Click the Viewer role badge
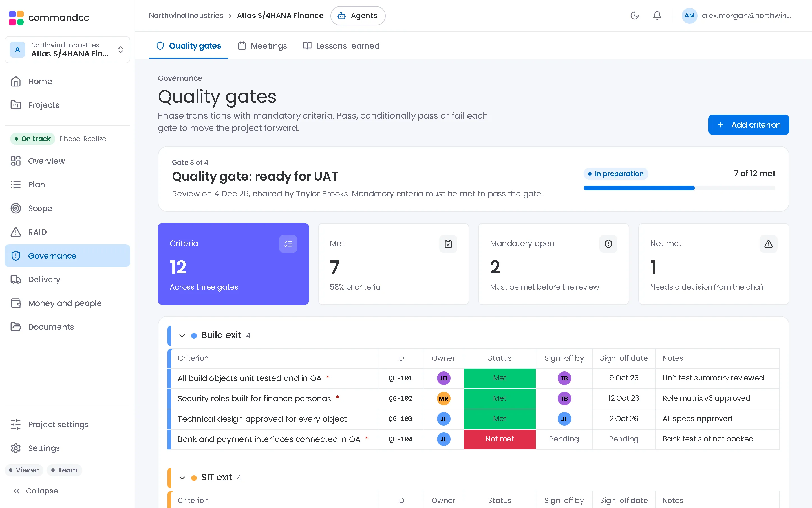Viewport: 812px width, 508px height. pos(24,470)
